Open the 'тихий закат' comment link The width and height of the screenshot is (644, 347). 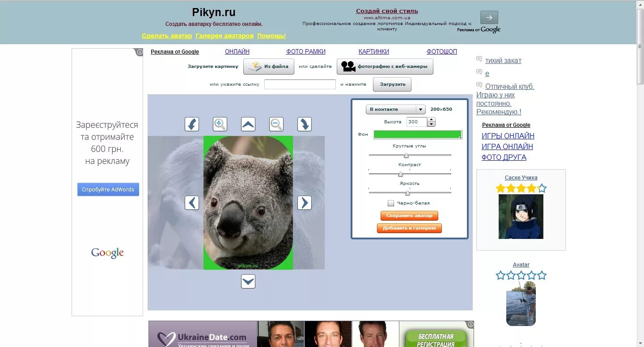[503, 61]
